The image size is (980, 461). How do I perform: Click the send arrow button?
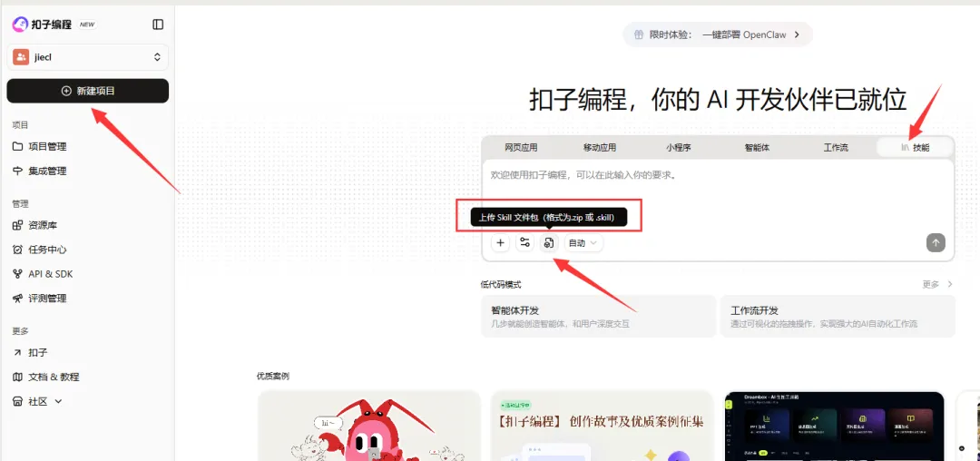pos(936,243)
